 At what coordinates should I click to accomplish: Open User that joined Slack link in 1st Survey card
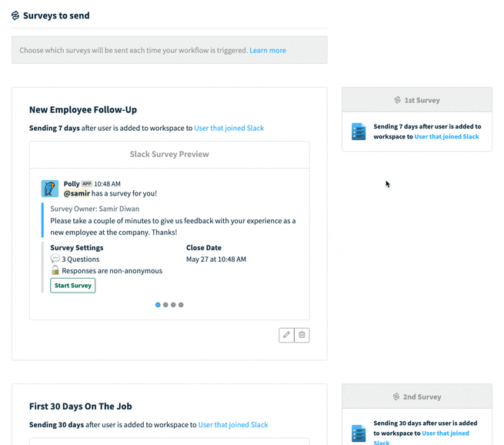[x=446, y=136]
